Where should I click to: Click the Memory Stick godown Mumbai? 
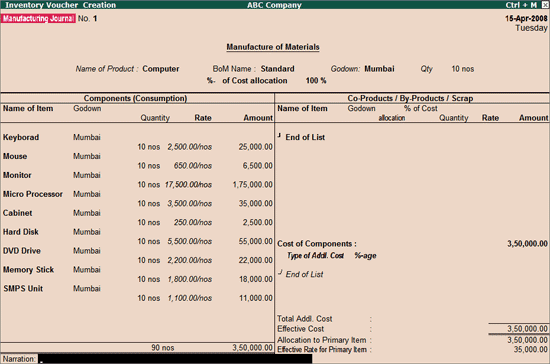click(87, 270)
